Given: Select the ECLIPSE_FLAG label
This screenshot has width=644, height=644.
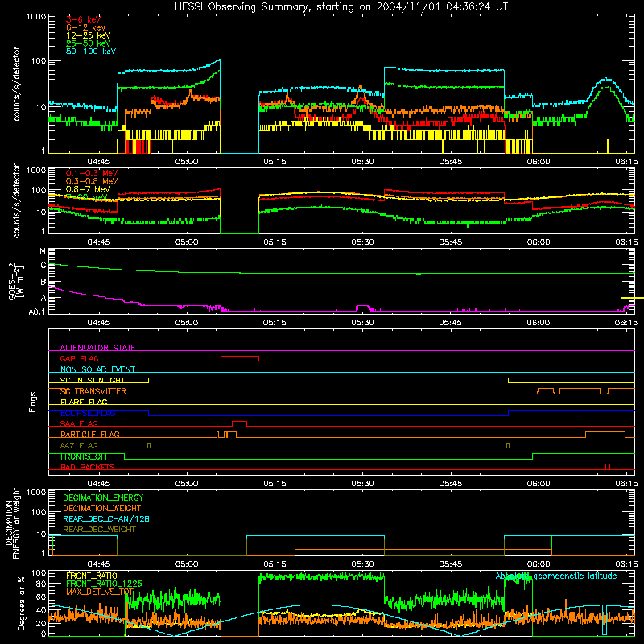Looking at the screenshot, I should [x=88, y=413].
